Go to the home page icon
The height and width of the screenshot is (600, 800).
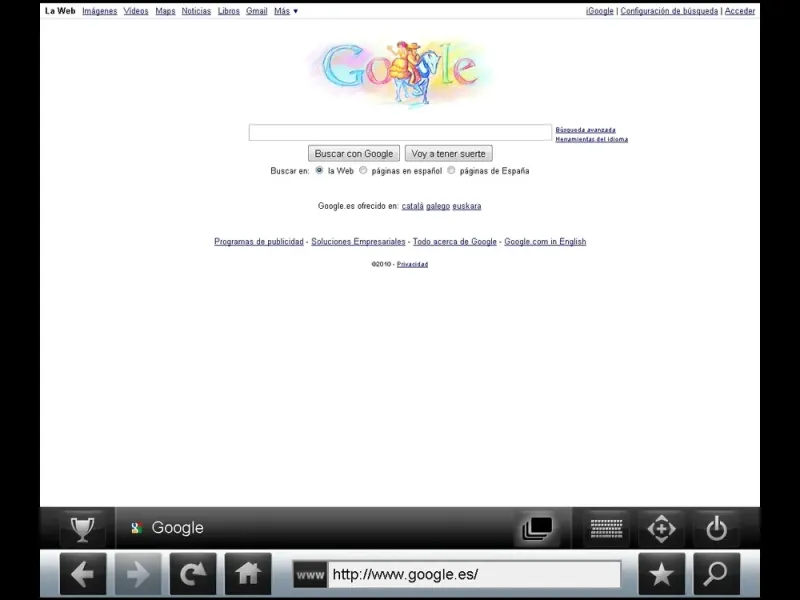click(248, 574)
